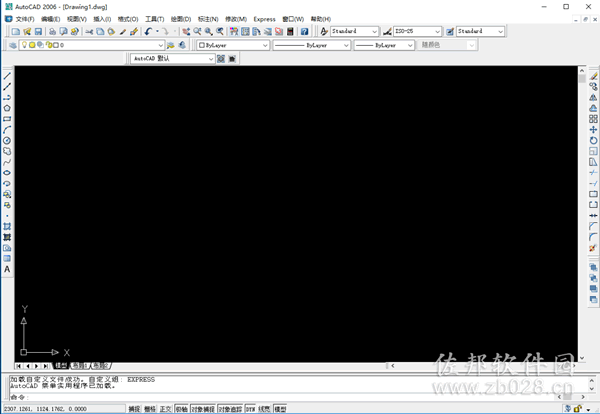
Task: Click the Mirror modify tool
Action: pyautogui.click(x=593, y=98)
